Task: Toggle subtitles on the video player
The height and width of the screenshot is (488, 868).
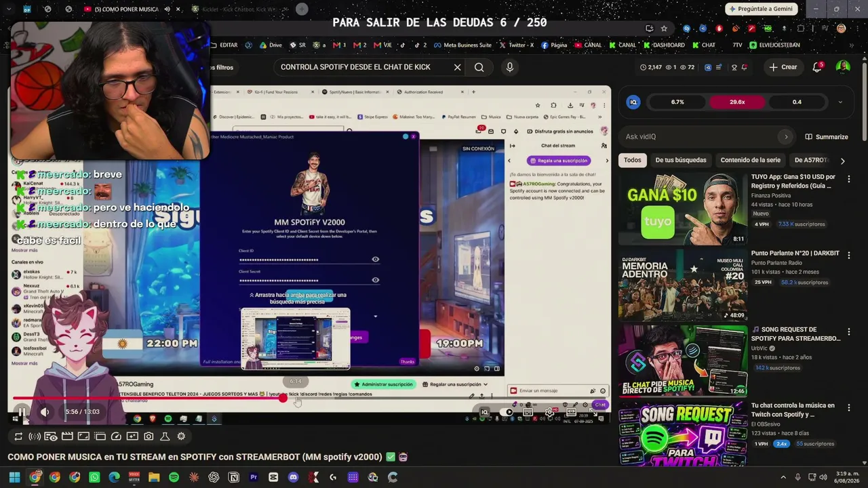Action: pos(528,412)
